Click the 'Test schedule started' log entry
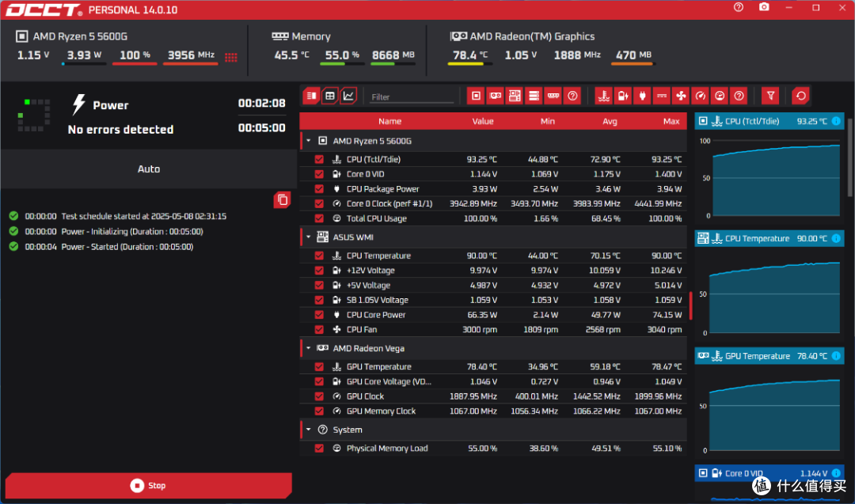Image resolution: width=855 pixels, height=504 pixels. tap(118, 216)
